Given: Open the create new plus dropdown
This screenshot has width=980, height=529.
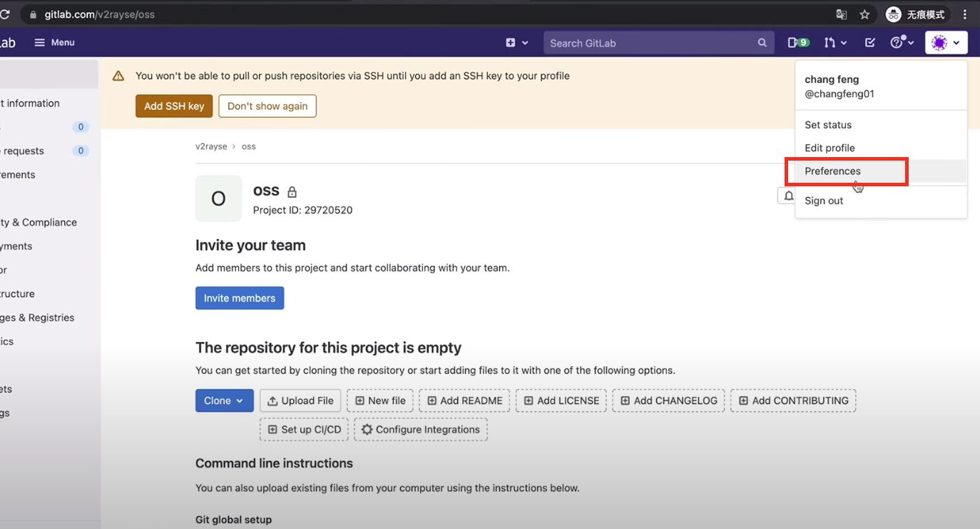Looking at the screenshot, I should [517, 43].
